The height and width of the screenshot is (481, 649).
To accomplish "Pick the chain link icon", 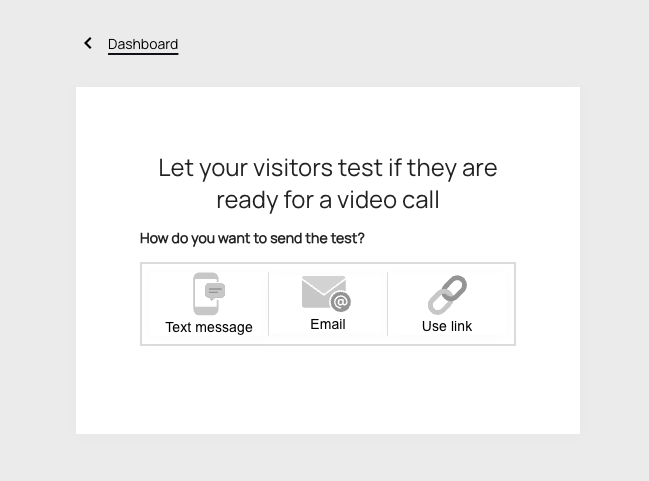I will tap(447, 295).
